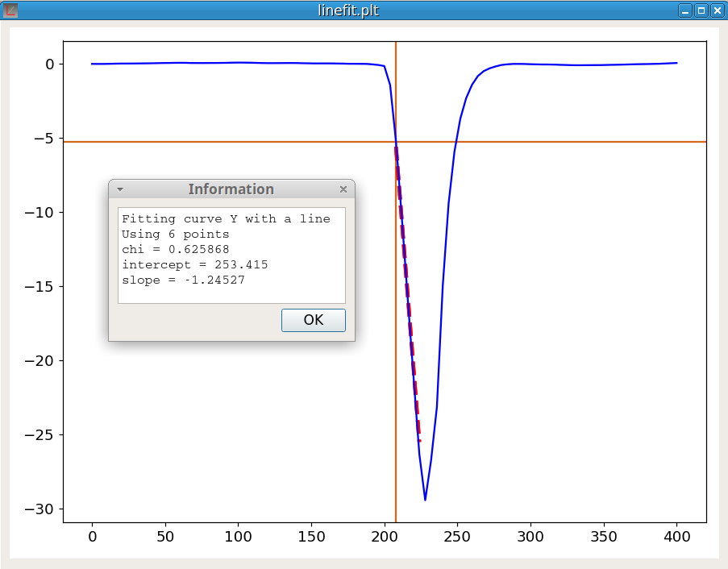Screen dimensions: 728x569
Task: Click the Information dialog title bar
Action: 231,189
